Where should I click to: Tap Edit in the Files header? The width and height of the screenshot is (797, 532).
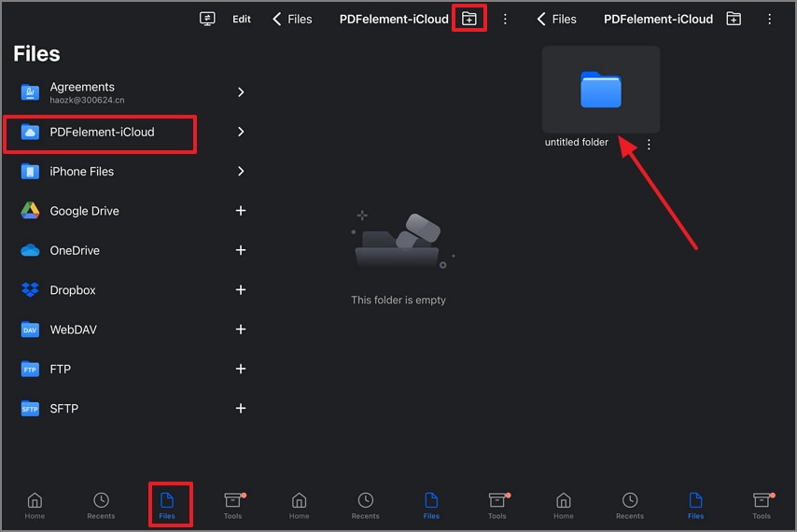242,20
